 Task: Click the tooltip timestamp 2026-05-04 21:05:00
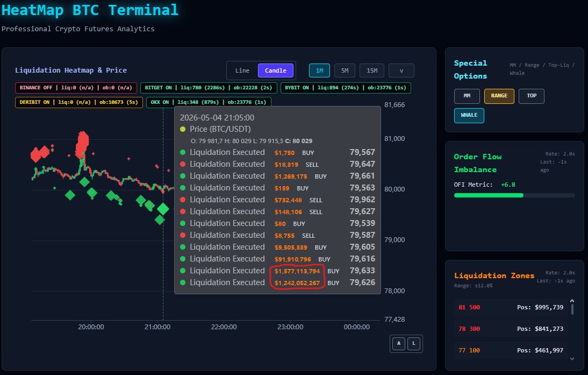coord(217,117)
